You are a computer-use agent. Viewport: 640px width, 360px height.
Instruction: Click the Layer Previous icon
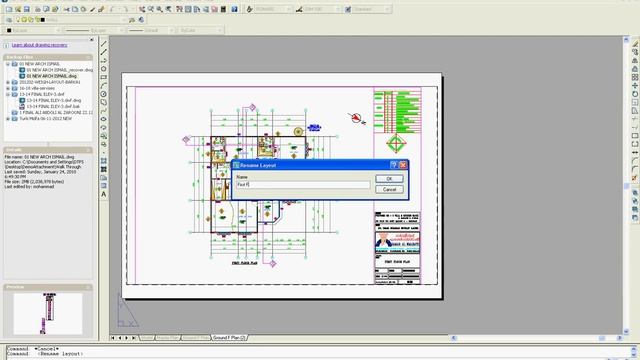point(141,20)
